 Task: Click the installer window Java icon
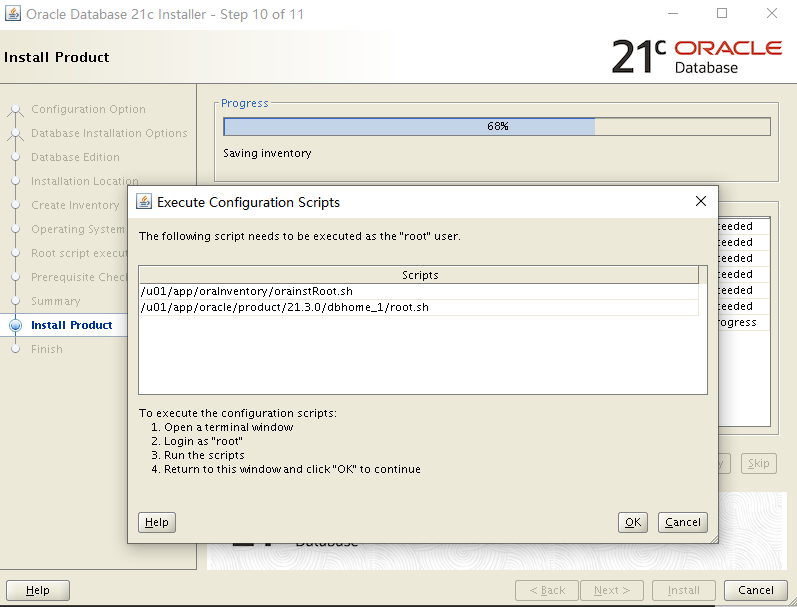tap(12, 14)
